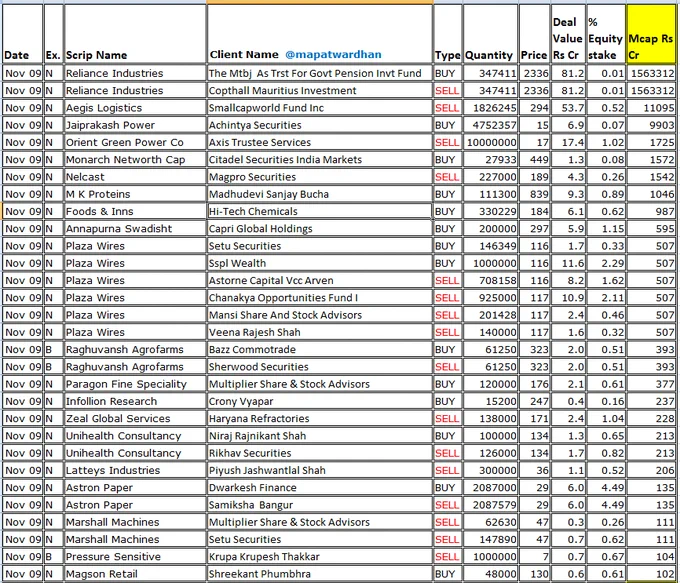Screen dimensions: 680x583
Task: Click Capri Global Holdings cell
Action: click(x=320, y=229)
